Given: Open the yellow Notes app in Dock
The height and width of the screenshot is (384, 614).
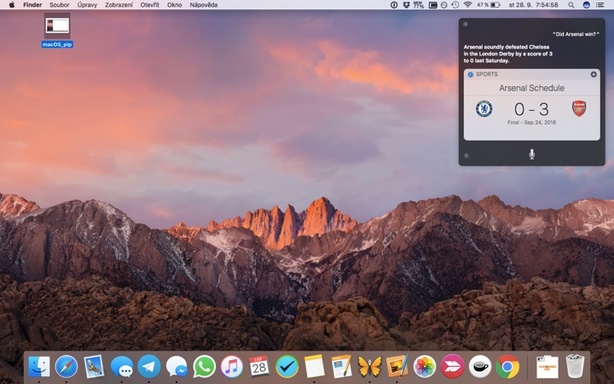Looking at the screenshot, I should (314, 367).
